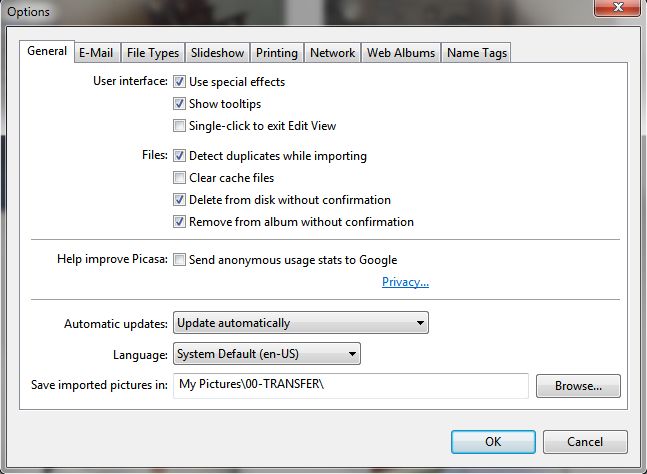Toggle Delete from disk without confirmation
The image size is (647, 474).
click(x=179, y=200)
